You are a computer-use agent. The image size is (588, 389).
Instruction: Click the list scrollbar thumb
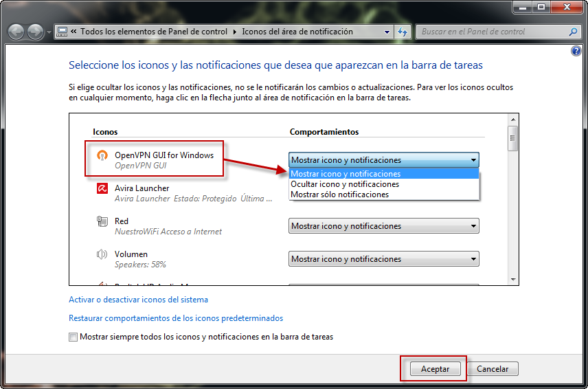coord(513,138)
